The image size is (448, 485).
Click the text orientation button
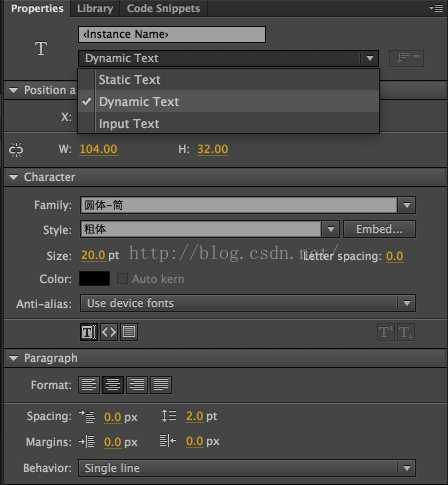coord(406,58)
